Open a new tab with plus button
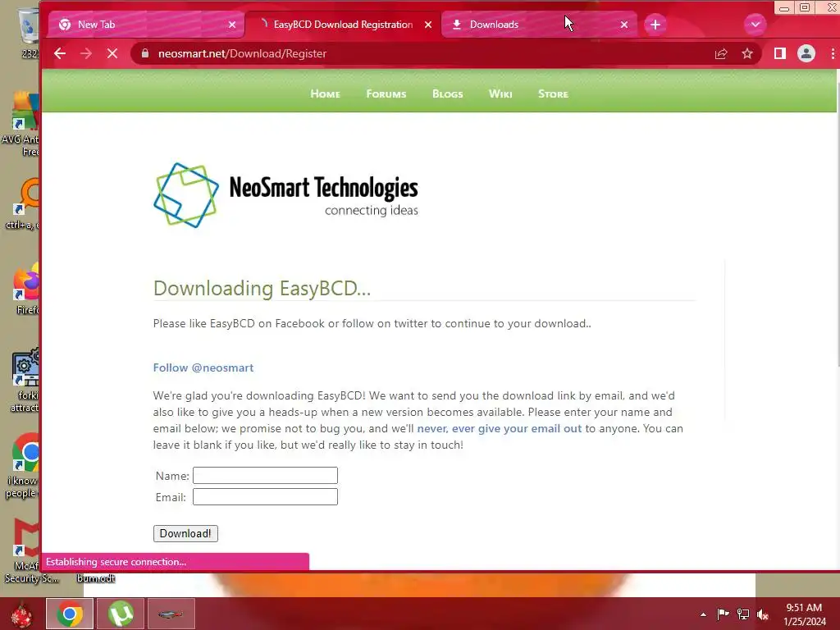The width and height of the screenshot is (840, 630). click(x=655, y=25)
